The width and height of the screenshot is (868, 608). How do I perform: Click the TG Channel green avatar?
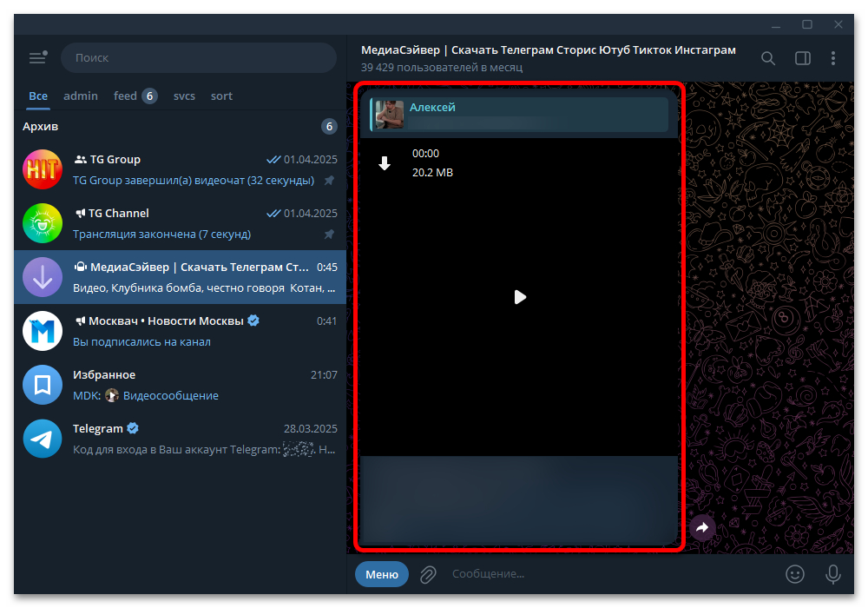[43, 223]
